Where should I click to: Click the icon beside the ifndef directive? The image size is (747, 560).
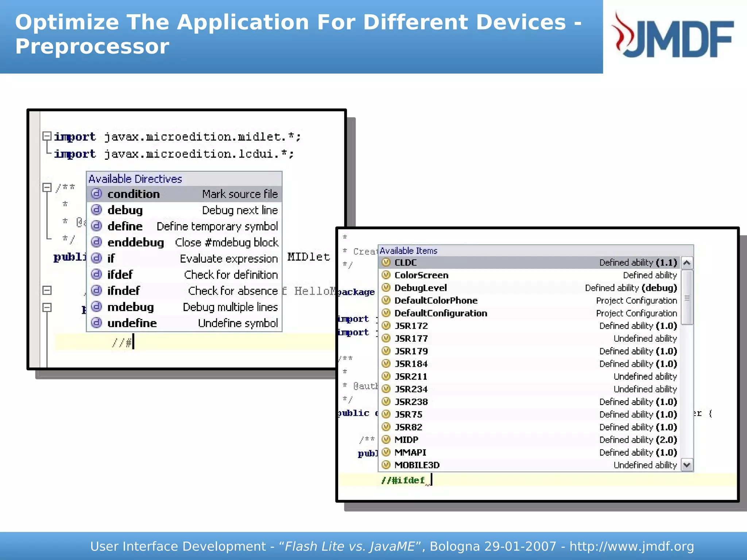coord(96,290)
